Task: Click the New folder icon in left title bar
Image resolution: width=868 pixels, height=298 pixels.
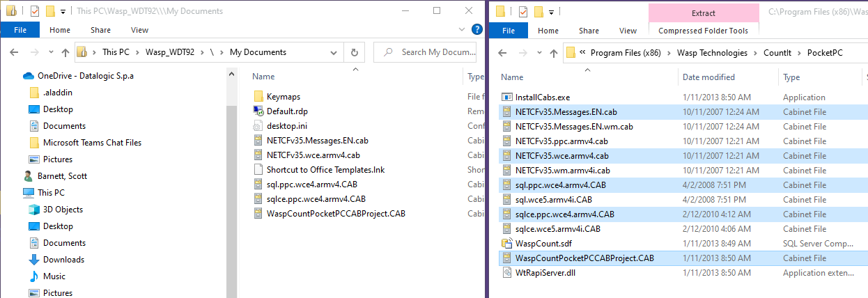Action: 49,11
